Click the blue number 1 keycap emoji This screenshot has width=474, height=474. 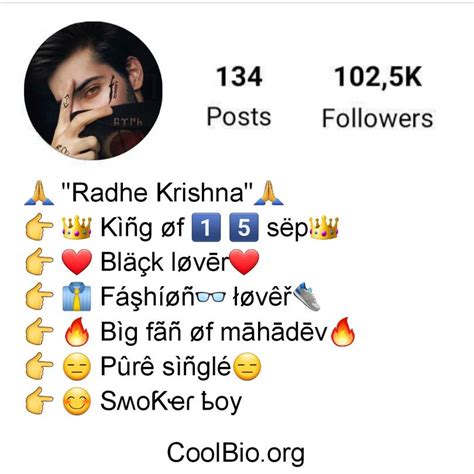pos(206,227)
